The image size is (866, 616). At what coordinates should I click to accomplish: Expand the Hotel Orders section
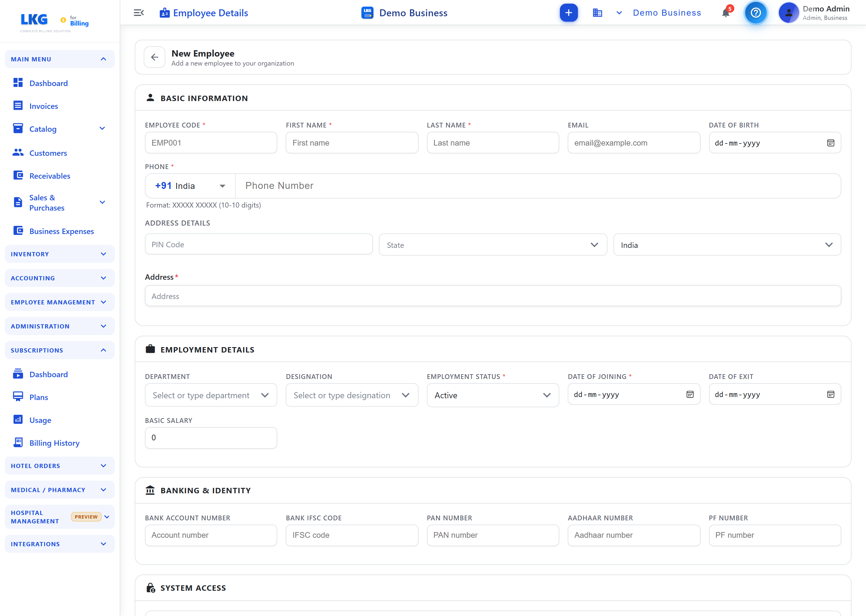point(60,466)
